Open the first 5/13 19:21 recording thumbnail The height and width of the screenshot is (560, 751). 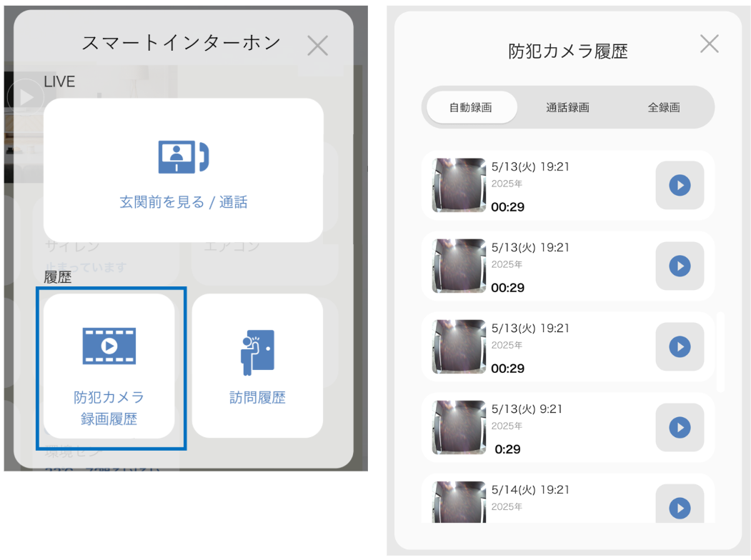(459, 186)
